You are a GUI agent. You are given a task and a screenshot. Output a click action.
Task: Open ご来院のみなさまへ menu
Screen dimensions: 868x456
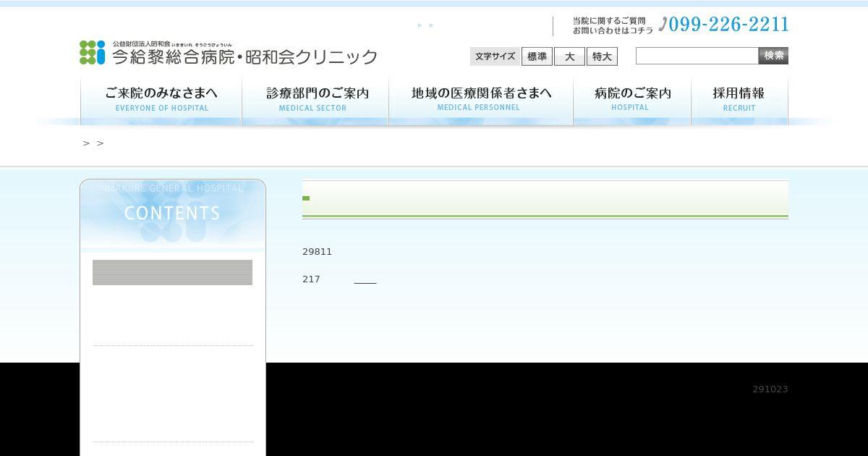(x=161, y=101)
